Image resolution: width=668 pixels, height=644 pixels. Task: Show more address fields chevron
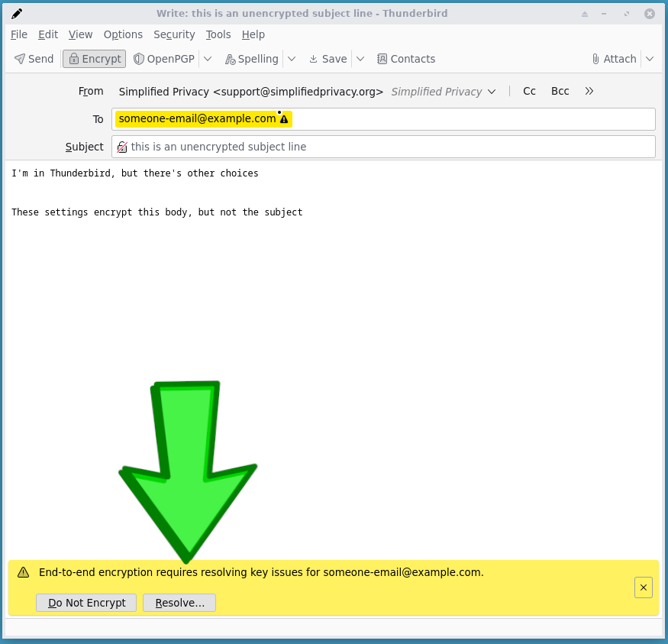(x=589, y=91)
